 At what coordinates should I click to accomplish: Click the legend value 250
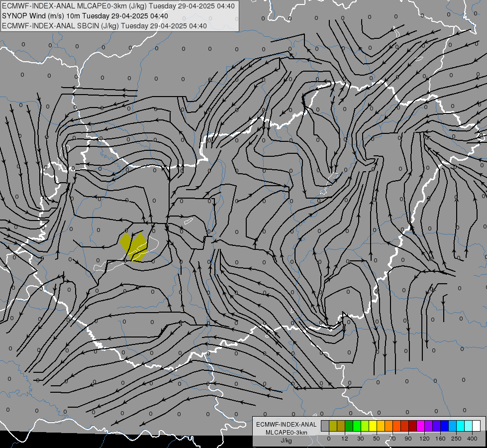[456, 439]
